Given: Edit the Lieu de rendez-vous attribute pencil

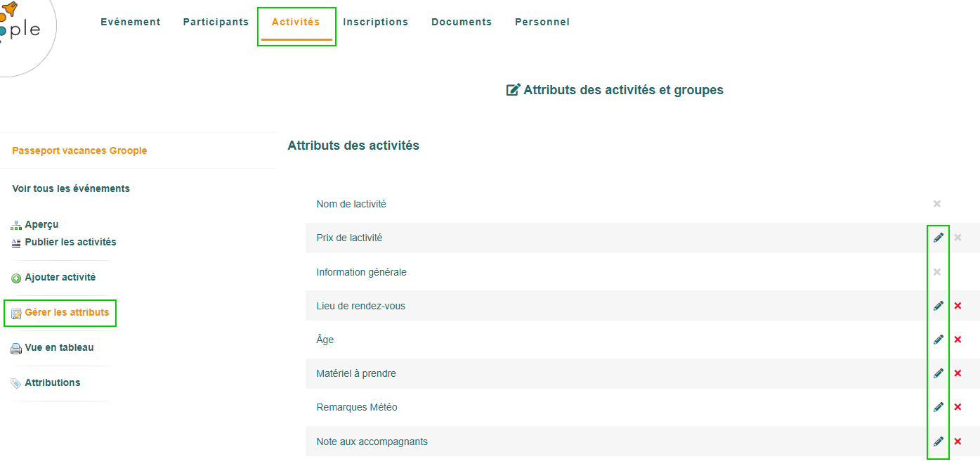Looking at the screenshot, I should pyautogui.click(x=938, y=306).
